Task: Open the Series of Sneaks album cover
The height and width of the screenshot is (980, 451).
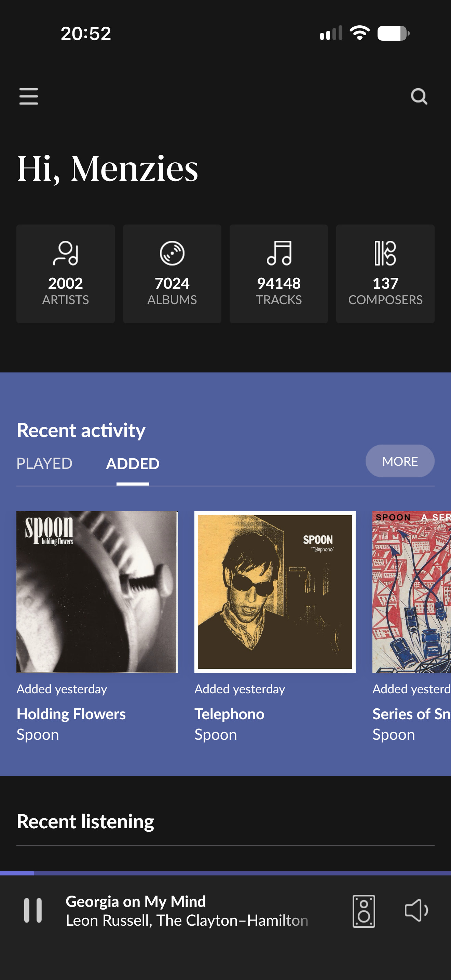Action: pos(411,592)
